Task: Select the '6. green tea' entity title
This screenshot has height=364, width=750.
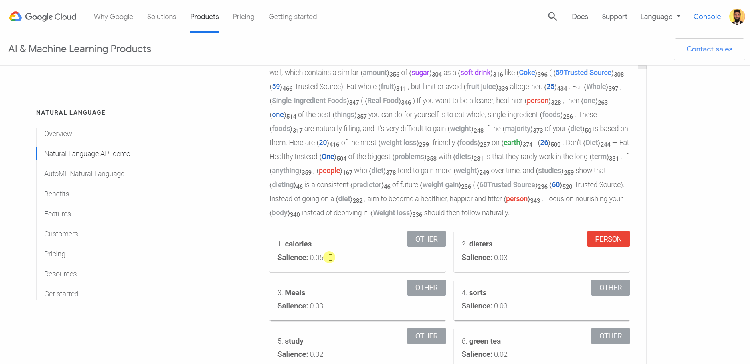Action: (481, 342)
